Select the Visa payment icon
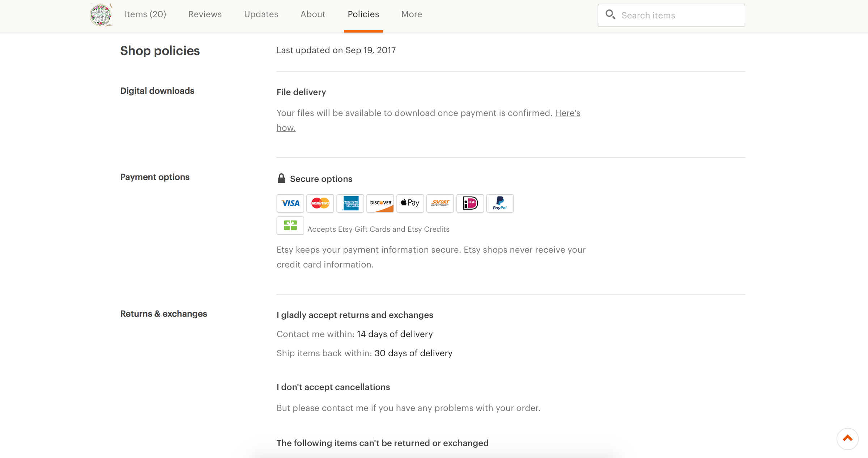 coord(290,203)
